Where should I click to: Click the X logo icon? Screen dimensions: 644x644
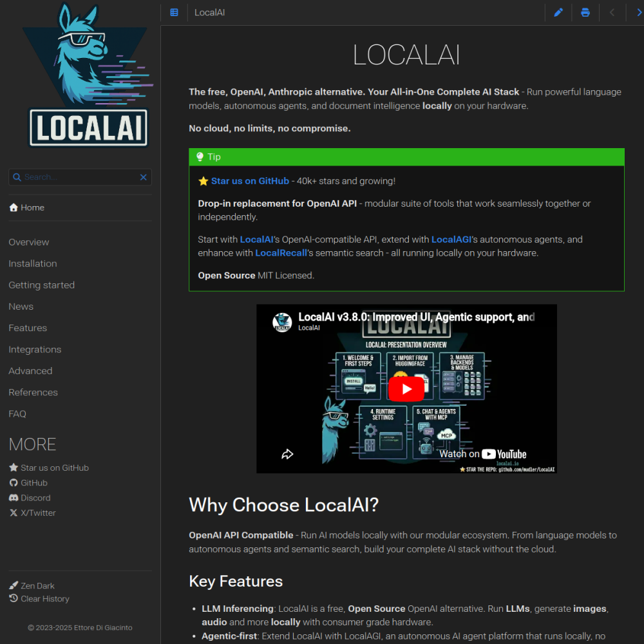pyautogui.click(x=14, y=513)
